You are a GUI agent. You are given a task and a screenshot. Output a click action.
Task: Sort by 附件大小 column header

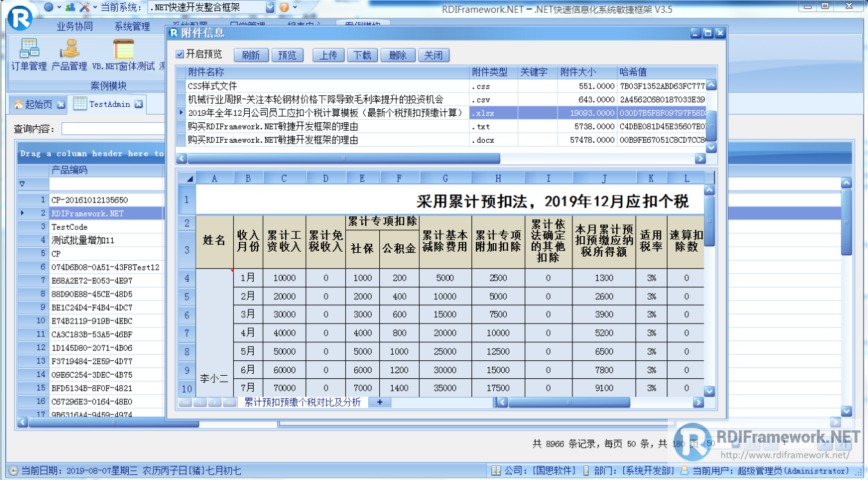pos(587,72)
